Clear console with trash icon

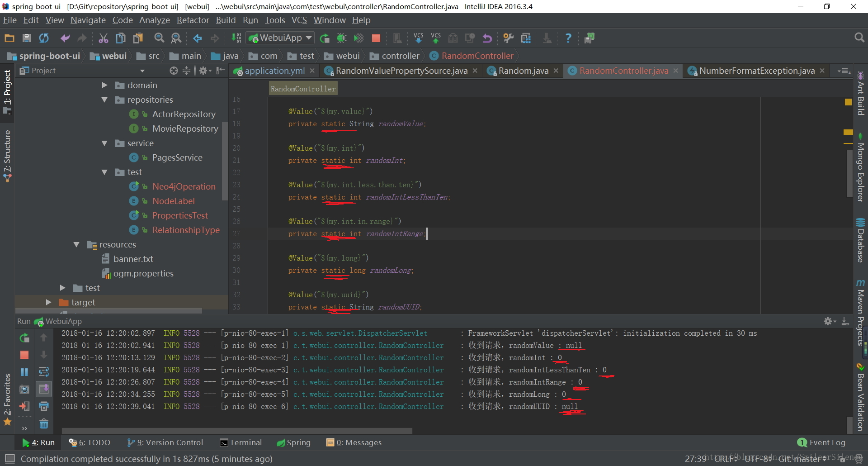pos(44,424)
